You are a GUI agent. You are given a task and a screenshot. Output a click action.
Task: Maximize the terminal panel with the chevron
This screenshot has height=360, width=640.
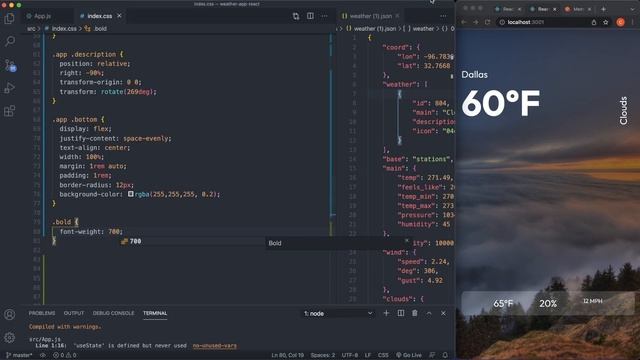tap(429, 313)
